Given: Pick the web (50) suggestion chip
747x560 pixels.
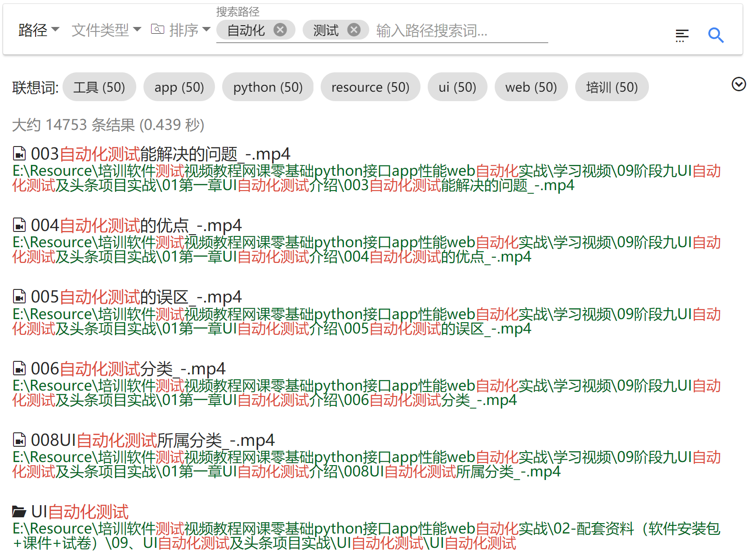Looking at the screenshot, I should point(531,87).
